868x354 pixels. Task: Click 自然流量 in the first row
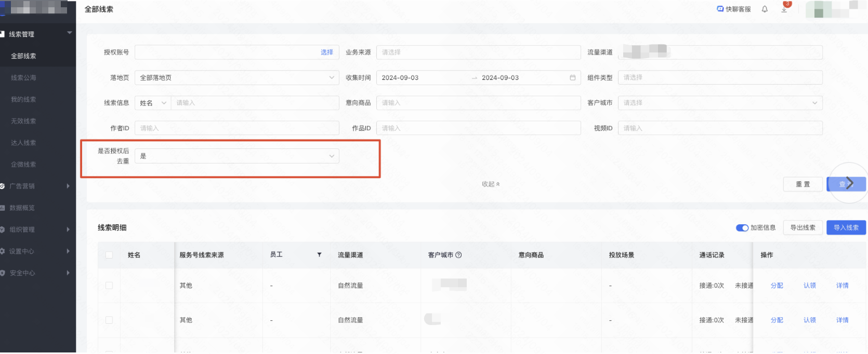coord(350,285)
